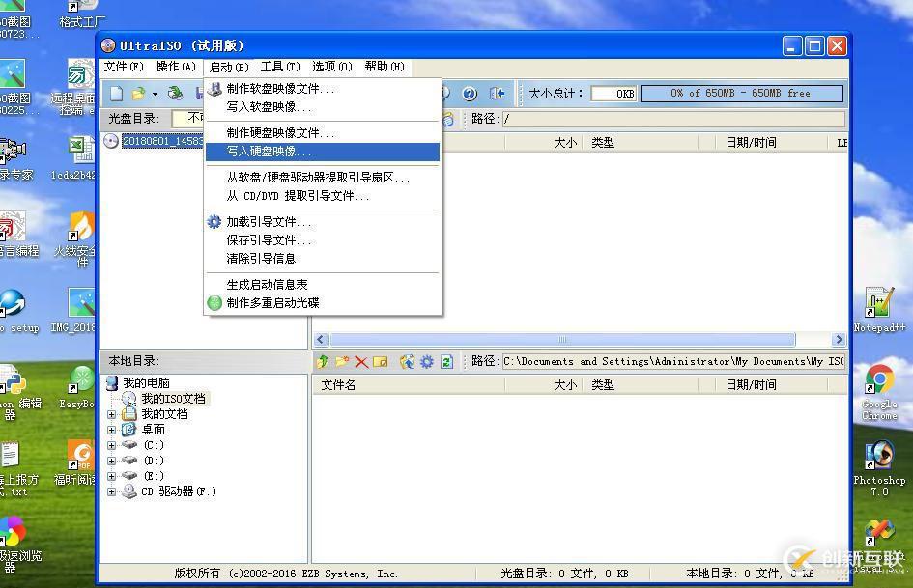Choose 从软盘/硬盘驱动器提取引导扇区... entry

click(x=323, y=178)
